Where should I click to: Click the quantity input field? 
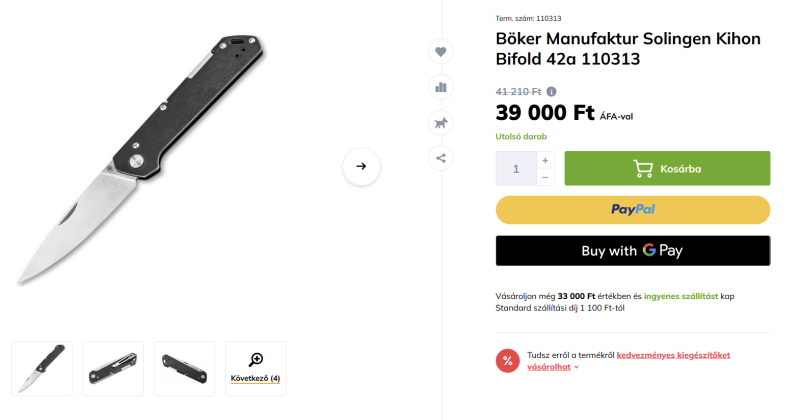pyautogui.click(x=516, y=169)
